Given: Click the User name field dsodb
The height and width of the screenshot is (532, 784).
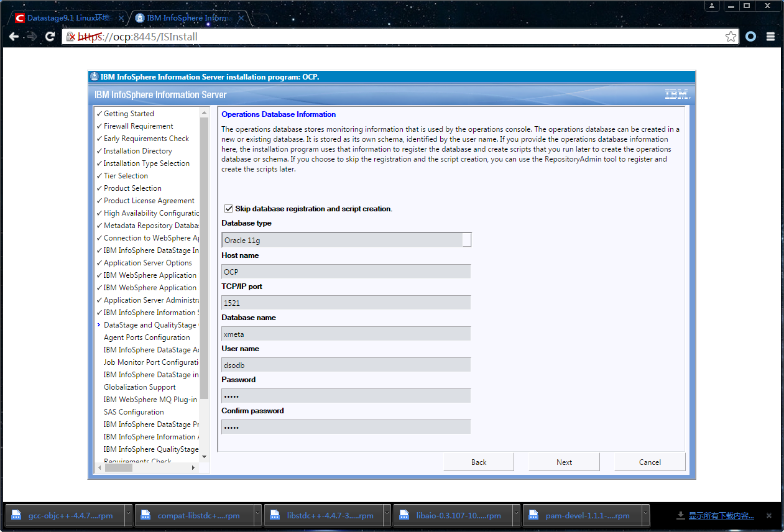Looking at the screenshot, I should pyautogui.click(x=346, y=365).
